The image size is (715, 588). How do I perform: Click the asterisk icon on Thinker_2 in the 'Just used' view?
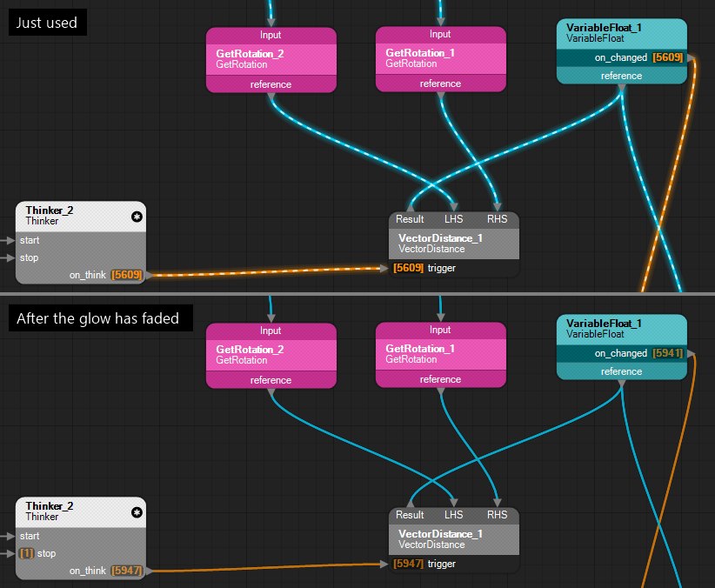tap(137, 217)
